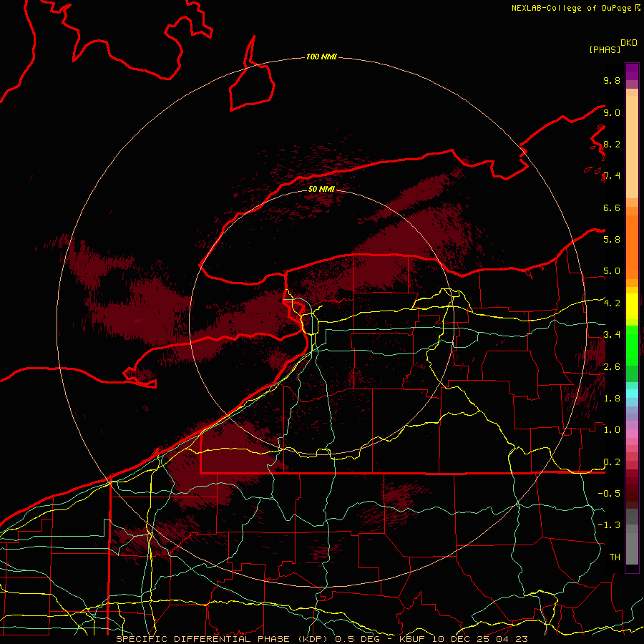Image resolution: width=644 pixels, height=644 pixels.
Task: Click the 5.0 value on color scale
Action: (612, 271)
